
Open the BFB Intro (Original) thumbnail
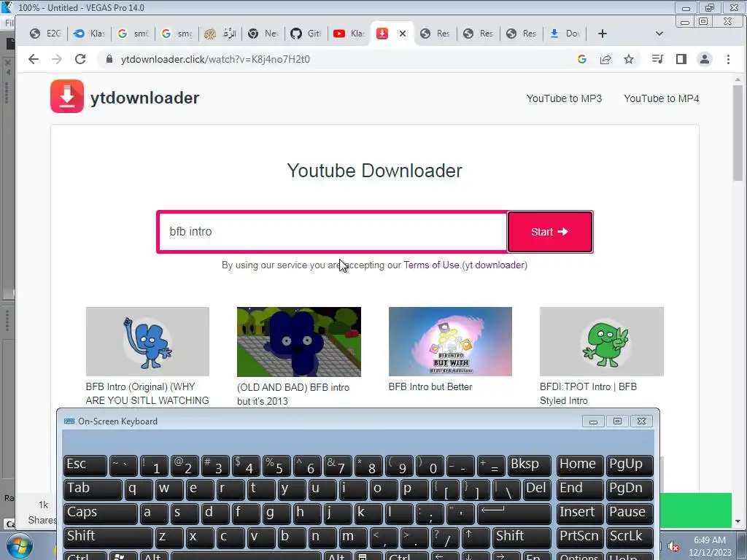click(x=147, y=341)
